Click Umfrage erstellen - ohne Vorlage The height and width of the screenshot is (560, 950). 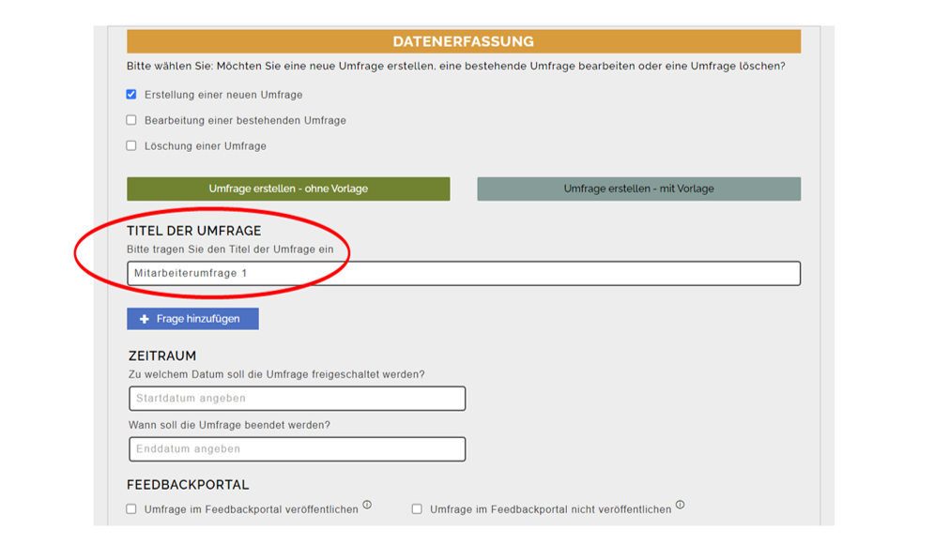(288, 188)
